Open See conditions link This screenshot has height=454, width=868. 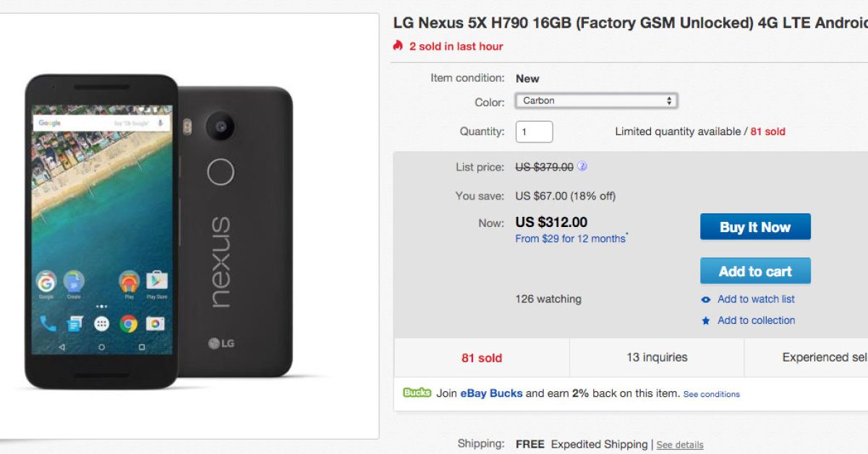point(711,394)
